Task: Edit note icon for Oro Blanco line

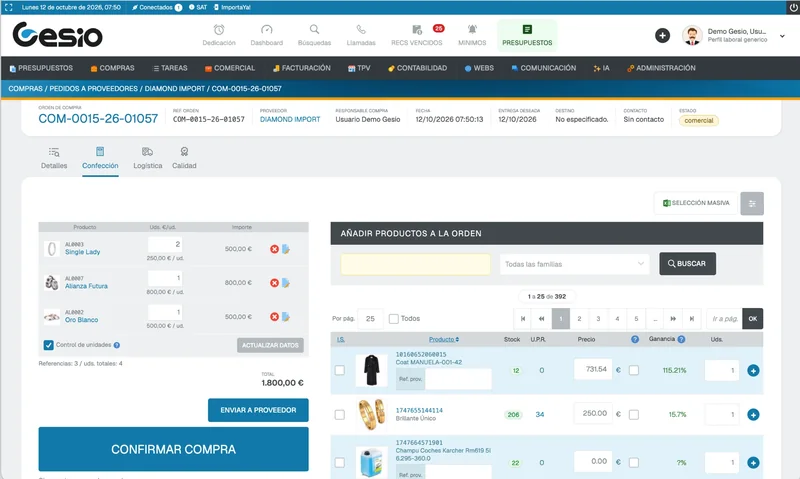Action: point(286,317)
